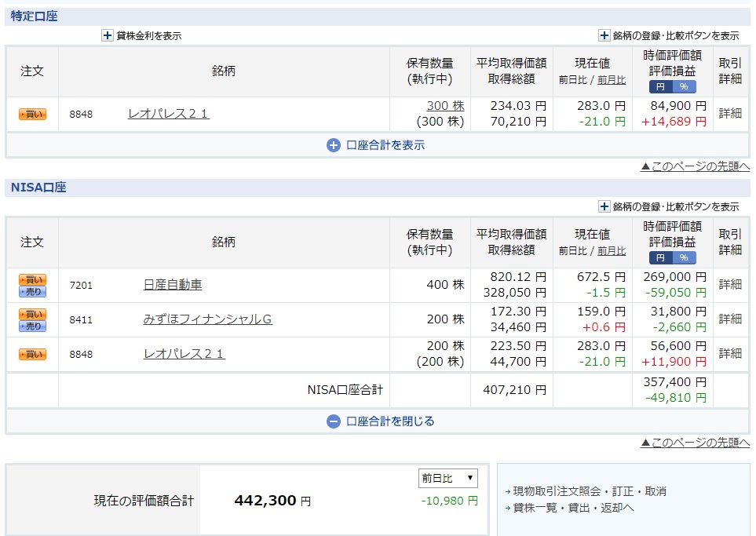Expand 銘柄の登録・比較ボタンを表示 in NISA口座
This screenshot has width=756, height=536.
(604, 206)
